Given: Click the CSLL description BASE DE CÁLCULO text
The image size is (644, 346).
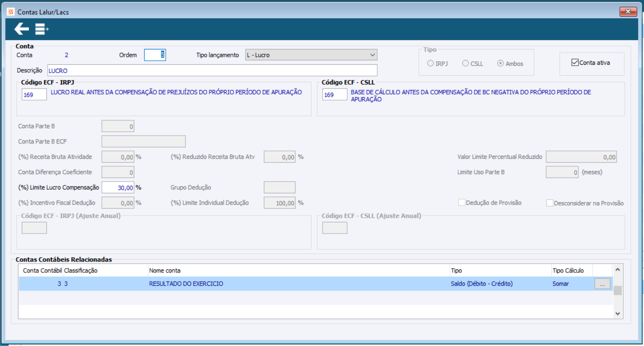Looking at the screenshot, I should [x=471, y=96].
